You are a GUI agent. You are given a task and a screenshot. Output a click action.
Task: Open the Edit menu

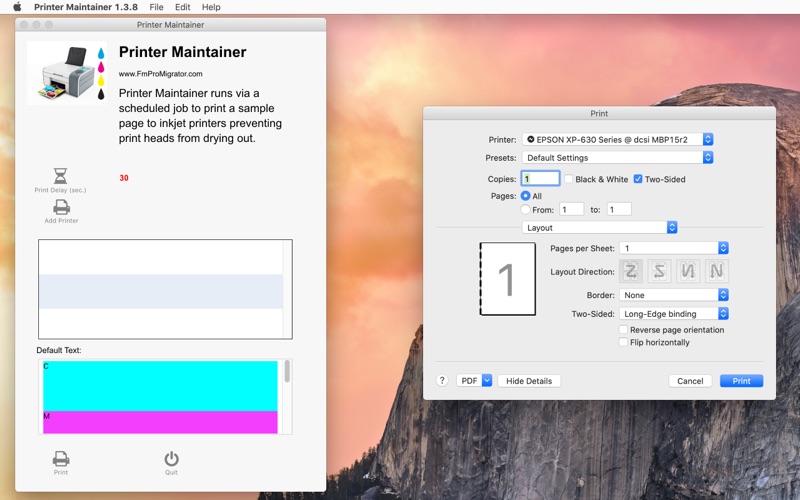pos(182,7)
